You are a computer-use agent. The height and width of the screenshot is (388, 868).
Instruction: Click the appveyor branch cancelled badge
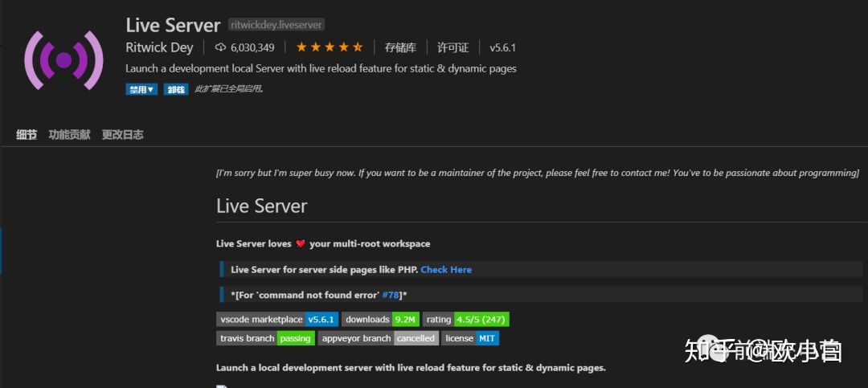[379, 338]
